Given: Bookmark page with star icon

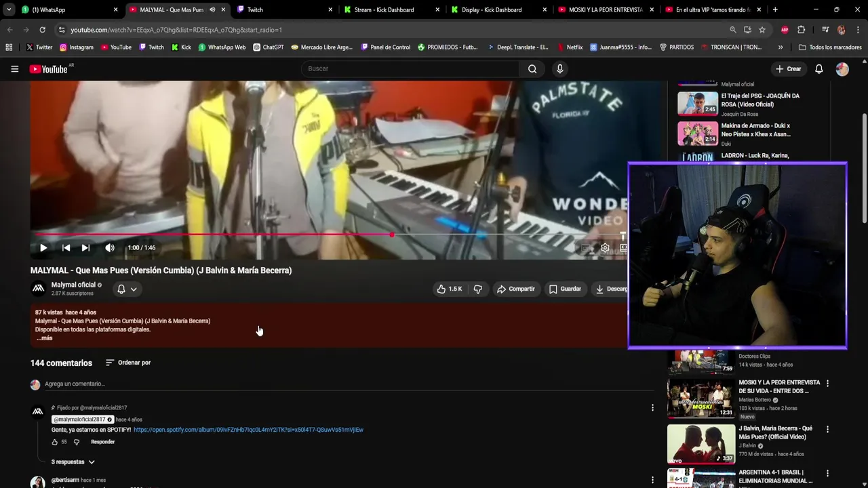Looking at the screenshot, I should (x=762, y=30).
